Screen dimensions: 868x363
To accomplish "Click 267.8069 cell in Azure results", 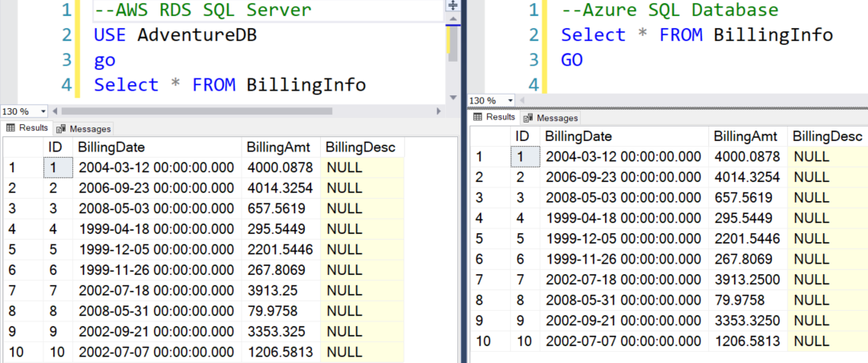I will 748,259.
